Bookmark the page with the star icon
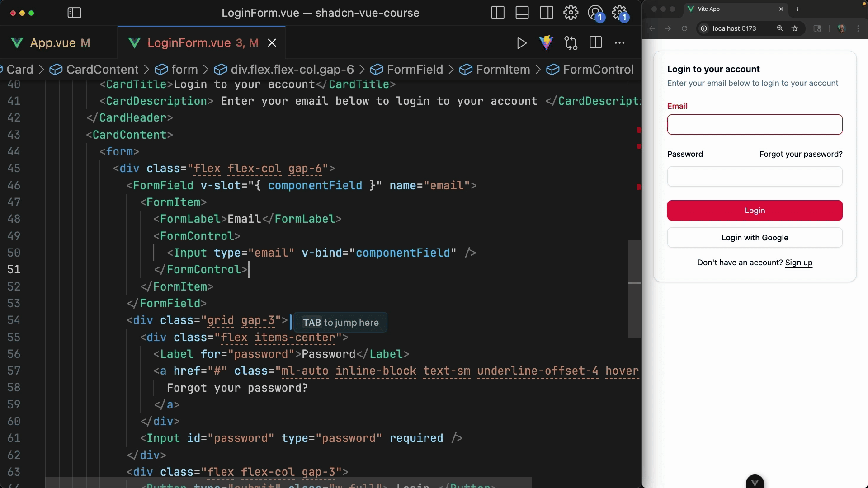Image resolution: width=868 pixels, height=488 pixels. [x=795, y=28]
